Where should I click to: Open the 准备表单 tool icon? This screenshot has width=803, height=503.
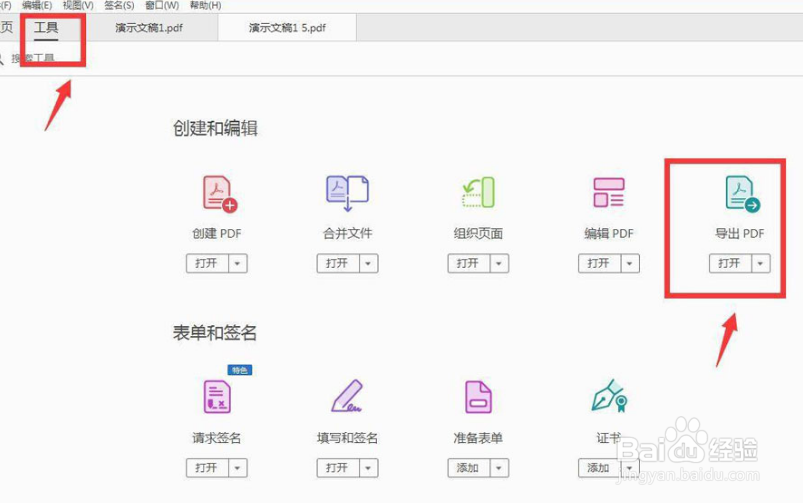pyautogui.click(x=478, y=396)
